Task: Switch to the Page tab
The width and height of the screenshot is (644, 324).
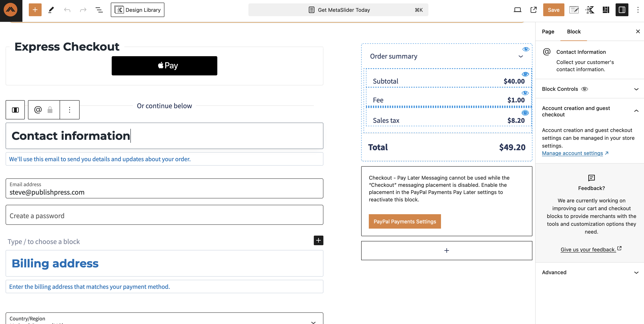Action: tap(548, 32)
